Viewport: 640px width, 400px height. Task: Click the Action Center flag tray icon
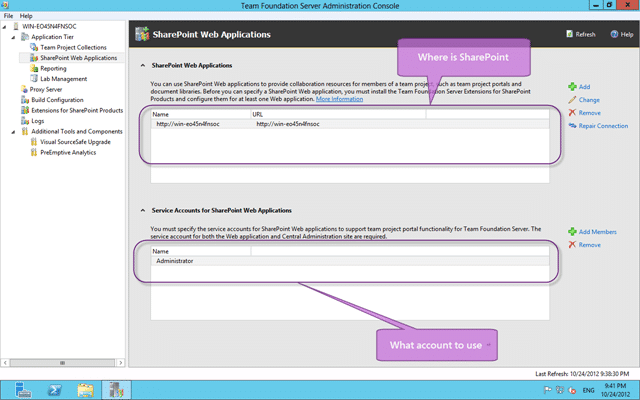[x=548, y=390]
